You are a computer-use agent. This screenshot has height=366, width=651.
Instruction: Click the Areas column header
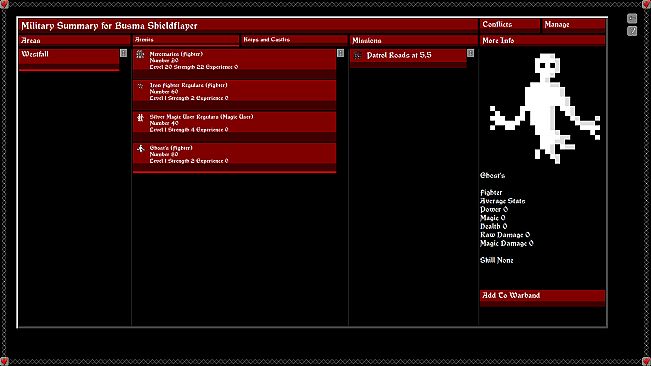pos(75,41)
